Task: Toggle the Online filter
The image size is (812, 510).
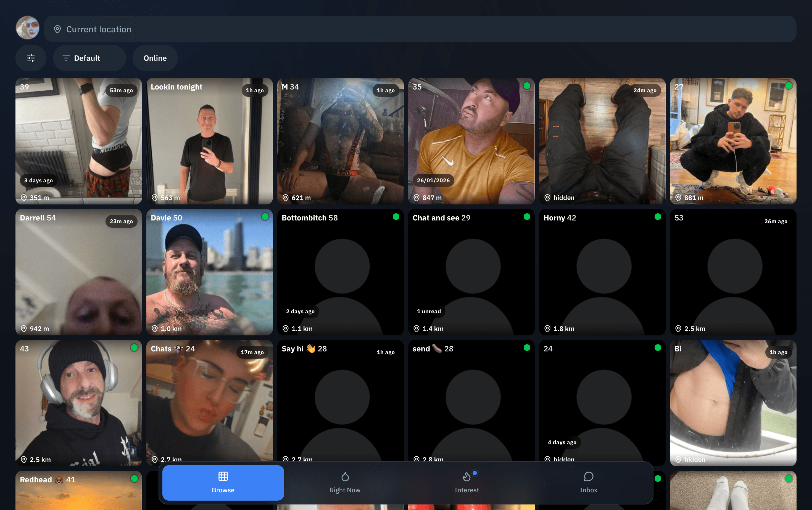Action: coord(155,58)
